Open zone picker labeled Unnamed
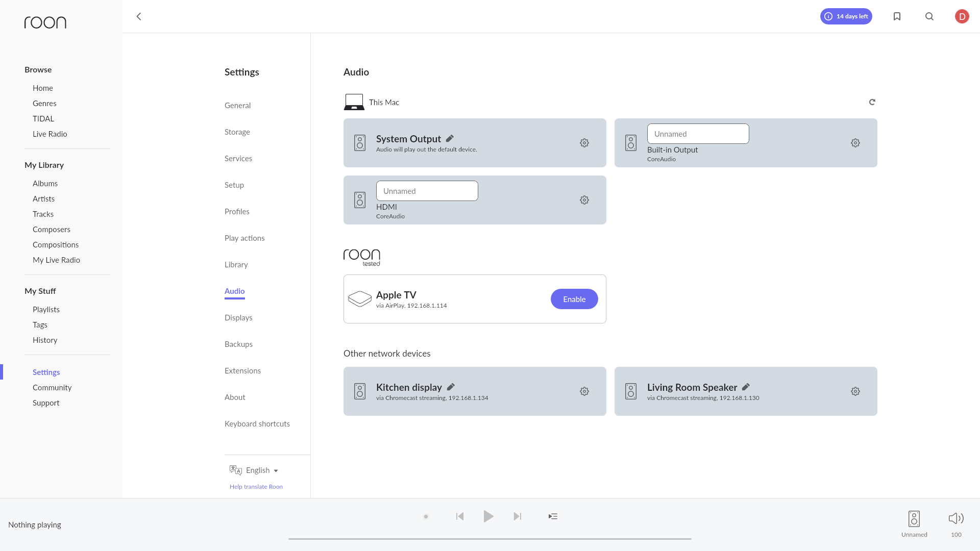The height and width of the screenshot is (551, 980). (914, 524)
